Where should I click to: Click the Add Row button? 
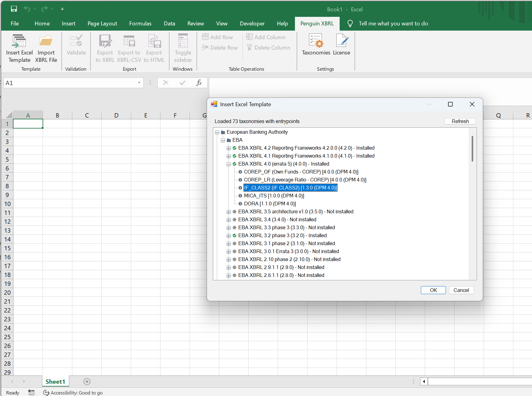pyautogui.click(x=217, y=37)
